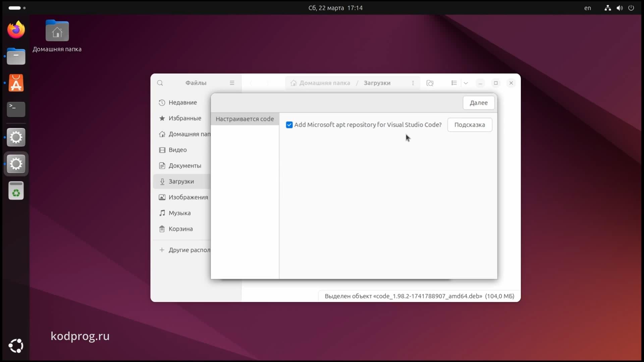Viewport: 644px width, 362px height.
Task: Select the Домашняя папка desktop icon
Action: [57, 36]
